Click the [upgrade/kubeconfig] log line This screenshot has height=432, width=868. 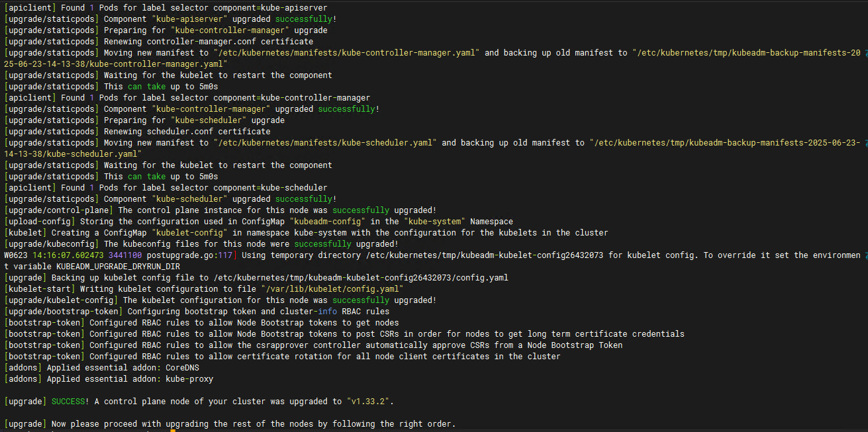coord(201,243)
